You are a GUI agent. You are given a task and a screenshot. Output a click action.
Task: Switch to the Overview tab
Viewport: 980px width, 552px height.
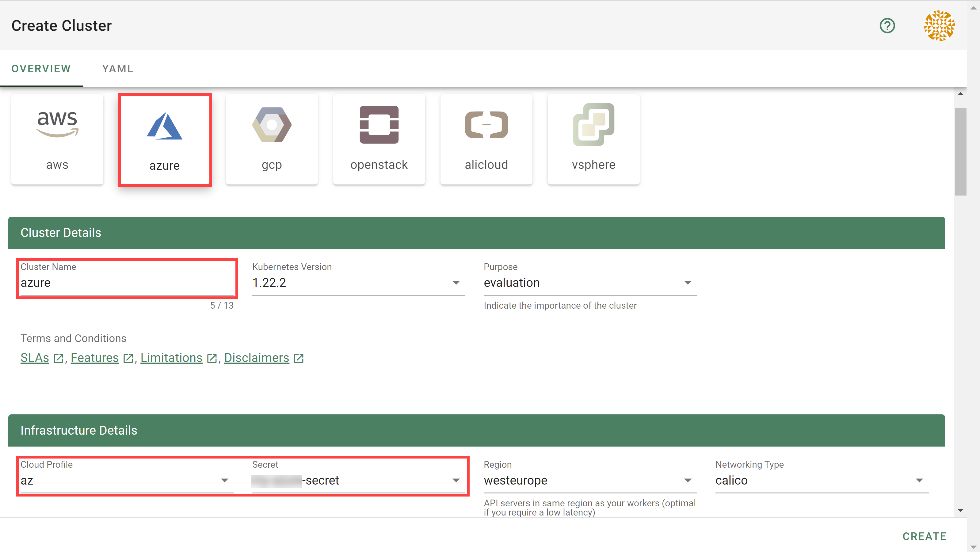click(x=41, y=69)
